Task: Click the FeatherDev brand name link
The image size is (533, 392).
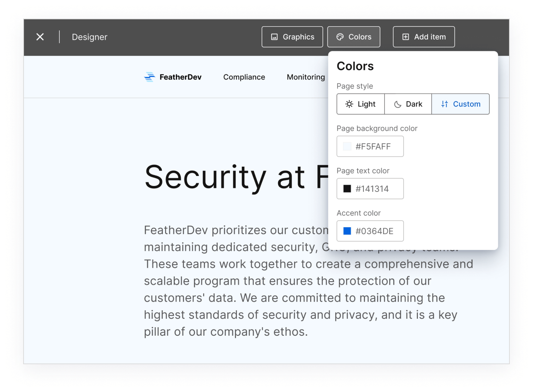Action: [x=180, y=77]
